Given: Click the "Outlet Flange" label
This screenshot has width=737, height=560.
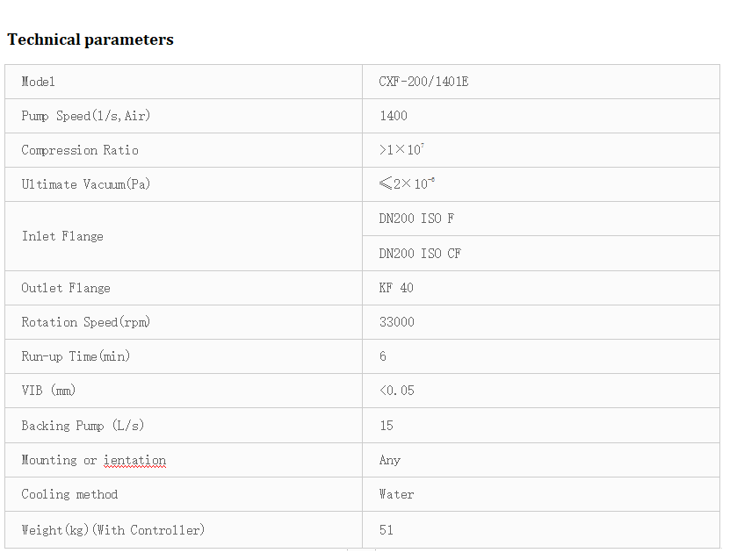Looking at the screenshot, I should 66,288.
